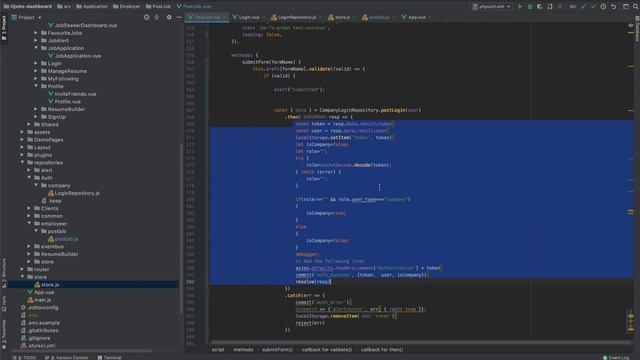Select Profile.vue in the tree

click(64, 102)
